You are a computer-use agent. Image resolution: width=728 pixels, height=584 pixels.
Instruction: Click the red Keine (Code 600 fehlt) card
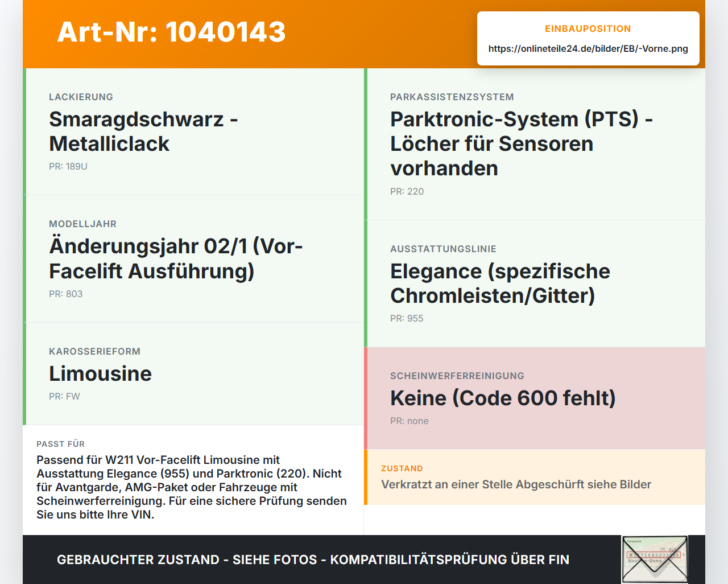coord(535,398)
